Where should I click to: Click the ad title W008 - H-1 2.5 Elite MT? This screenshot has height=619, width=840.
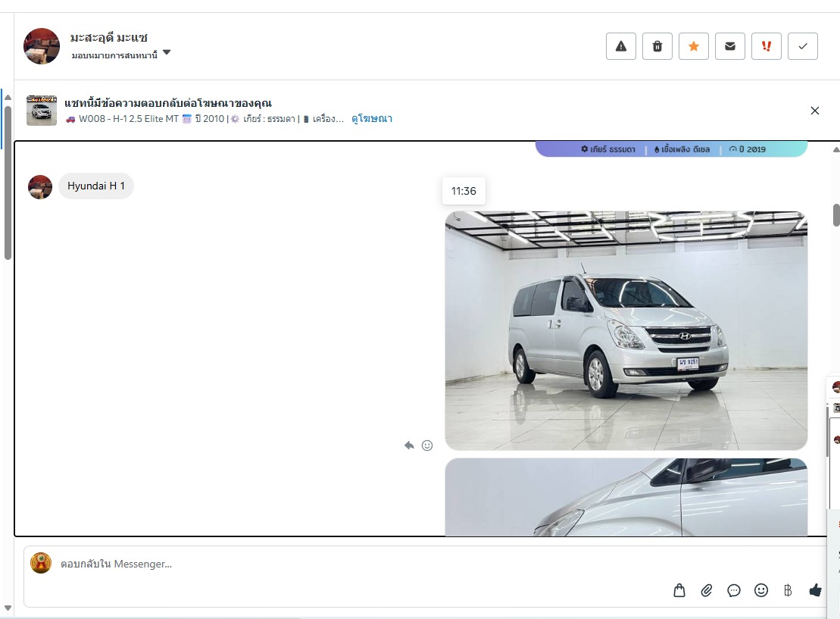point(129,118)
